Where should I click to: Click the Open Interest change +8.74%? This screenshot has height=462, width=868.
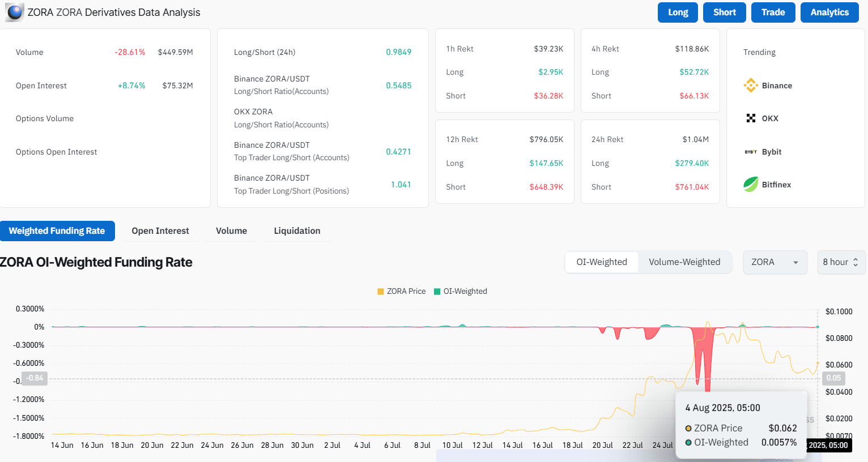pyautogui.click(x=131, y=85)
